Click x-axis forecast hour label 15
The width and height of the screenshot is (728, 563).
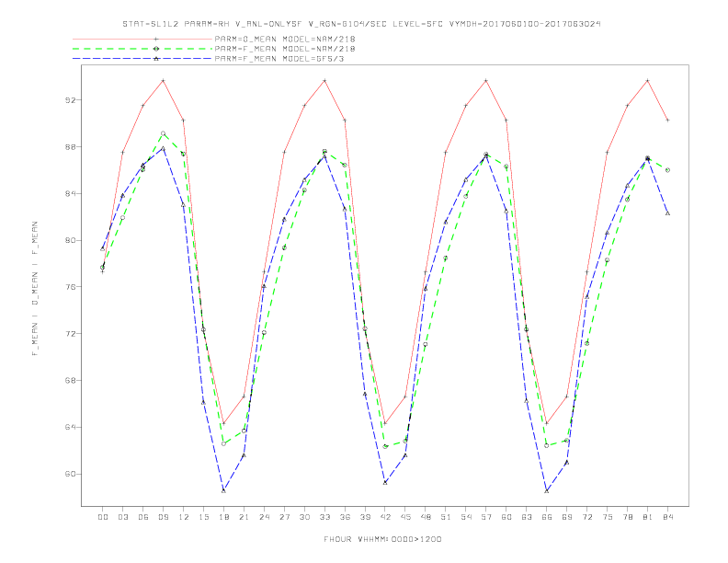tap(203, 517)
